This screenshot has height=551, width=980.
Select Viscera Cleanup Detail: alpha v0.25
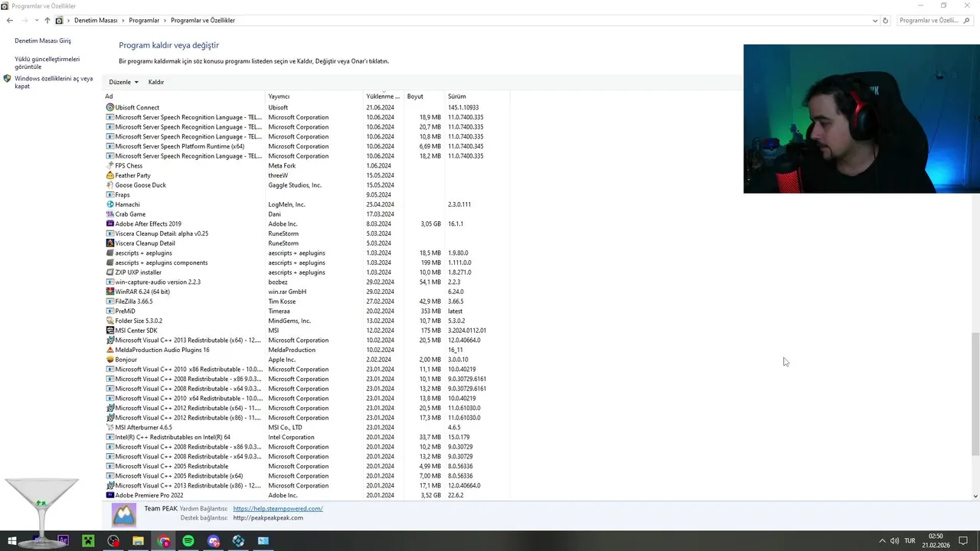pyautogui.click(x=306, y=233)
